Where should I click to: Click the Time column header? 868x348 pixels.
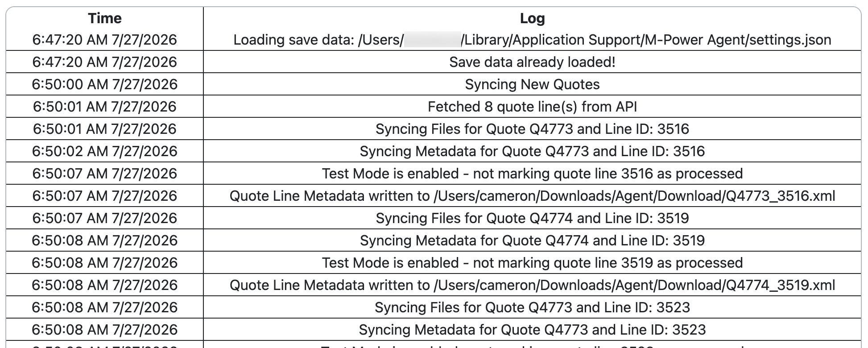(x=105, y=18)
